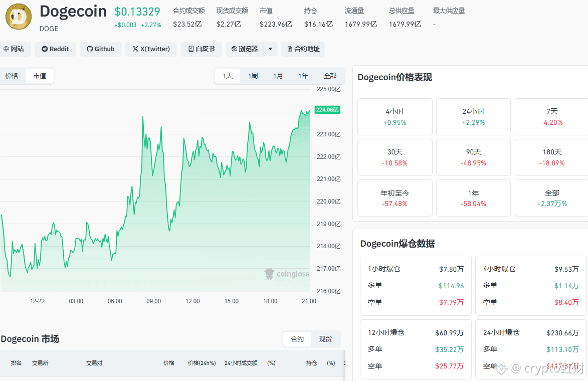The image size is (588, 381).
Task: Click the 4小时爆仓 liquidation label
Action: pyautogui.click(x=499, y=269)
